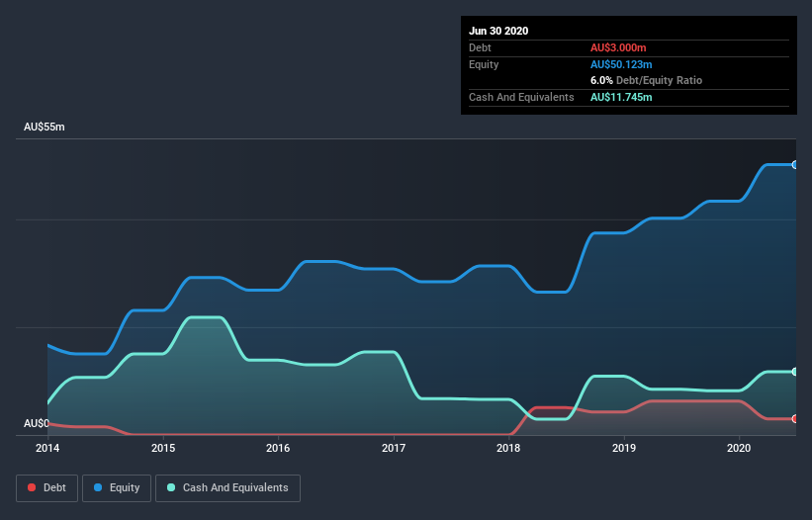Click the blue Equity endpoint marker
812x520 pixels.
tap(795, 164)
